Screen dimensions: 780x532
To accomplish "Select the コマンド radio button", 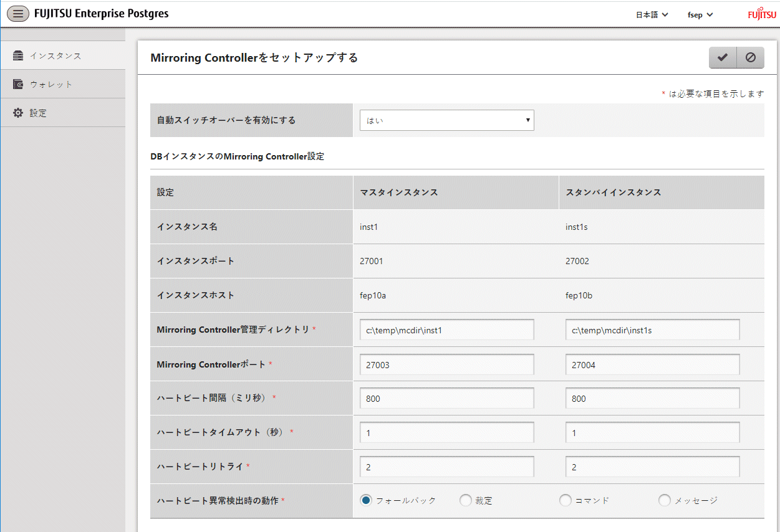I will (566, 500).
